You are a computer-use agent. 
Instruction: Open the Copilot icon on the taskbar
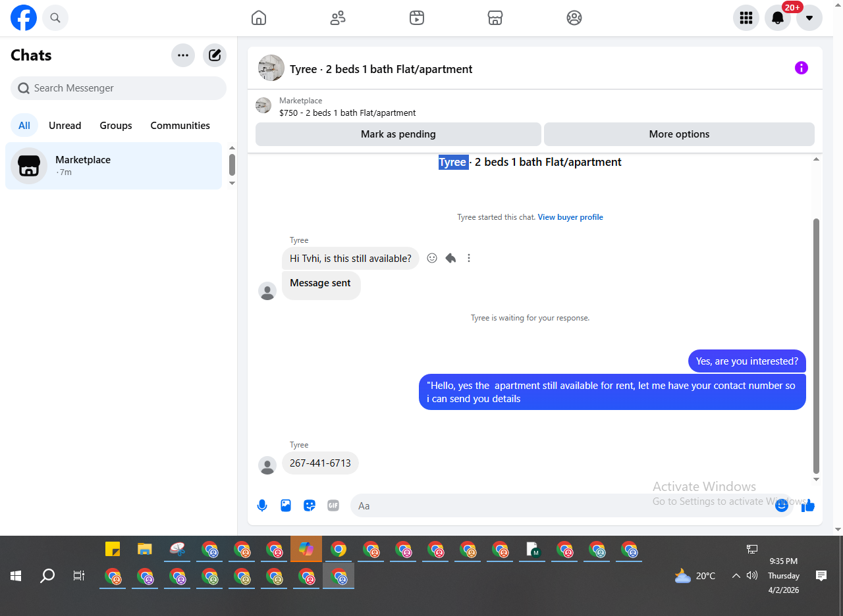coord(306,549)
